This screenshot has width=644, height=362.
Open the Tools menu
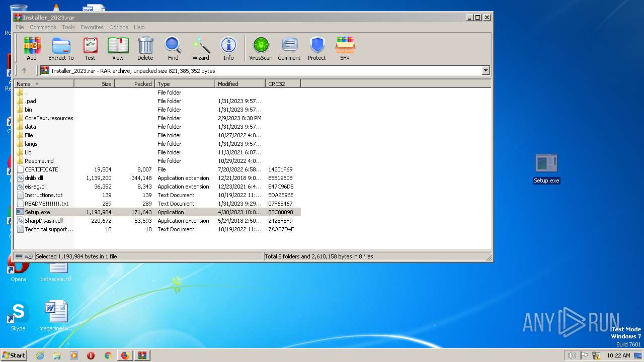click(68, 27)
